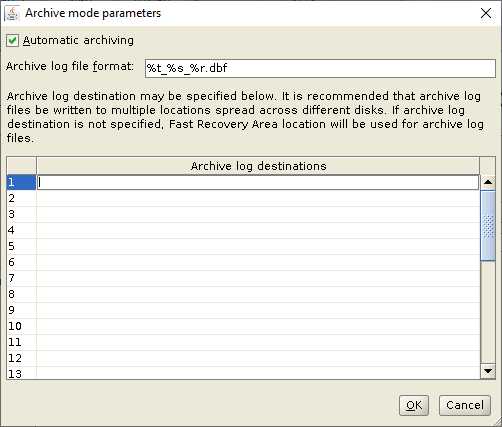Image resolution: width=502 pixels, height=427 pixels.
Task: Click the scrollbar up arrow
Action: (x=488, y=182)
